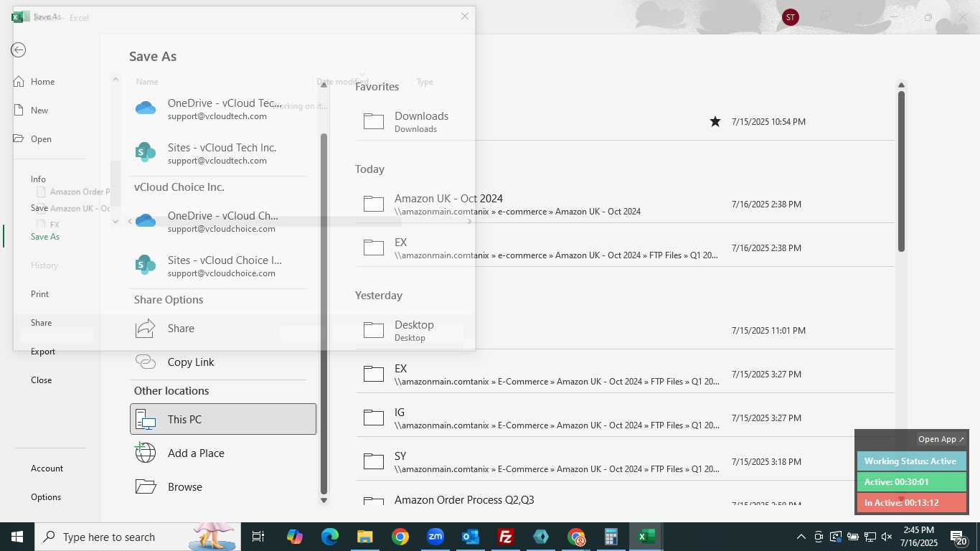Open FileZilla from the taskbar
The width and height of the screenshot is (980, 551).
pyautogui.click(x=506, y=537)
